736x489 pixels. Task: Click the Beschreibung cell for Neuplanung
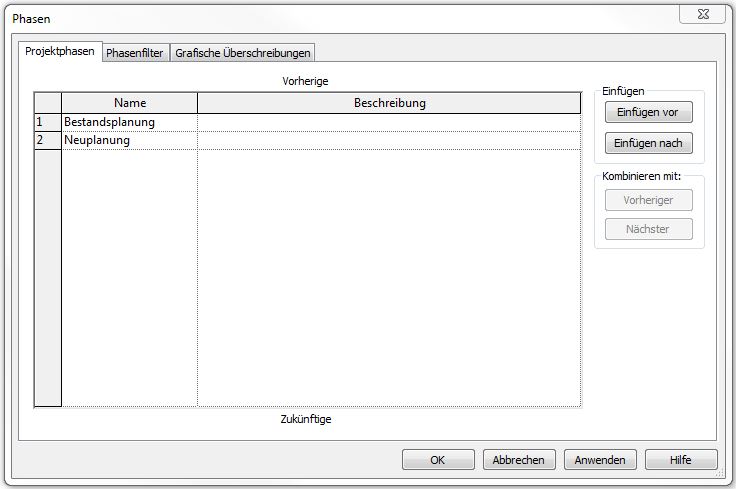[389, 141]
